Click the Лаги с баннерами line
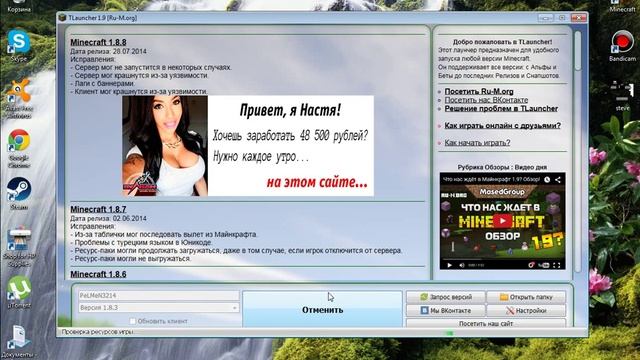This screenshot has width=640, height=360. [102, 84]
